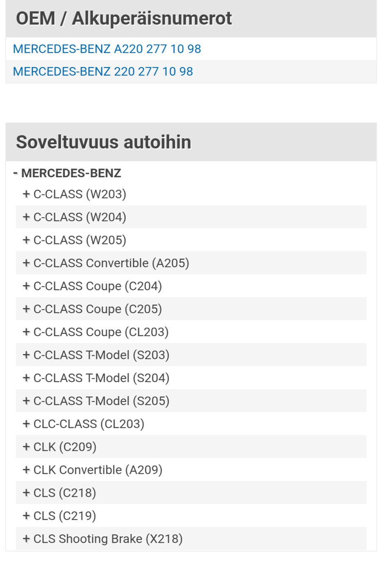Expand C-CLASS T-Model (S205) plus icon
392x562 pixels.
click(x=27, y=401)
